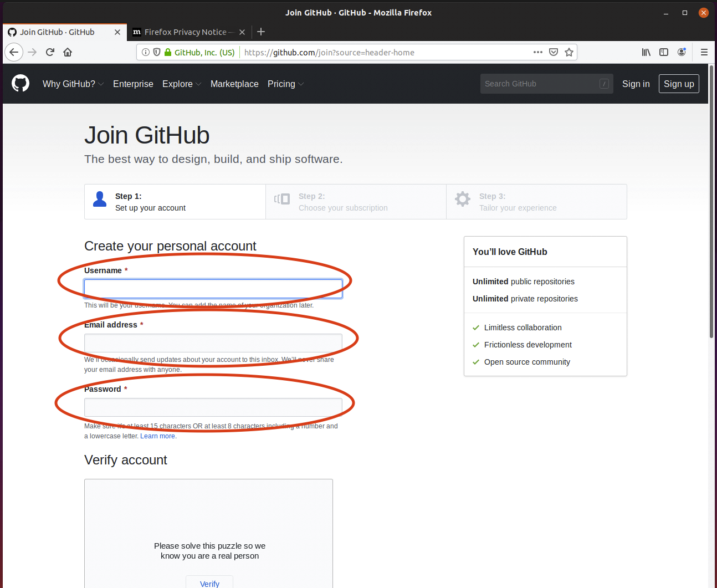
Task: Click the Learn more password link
Action: 158,436
